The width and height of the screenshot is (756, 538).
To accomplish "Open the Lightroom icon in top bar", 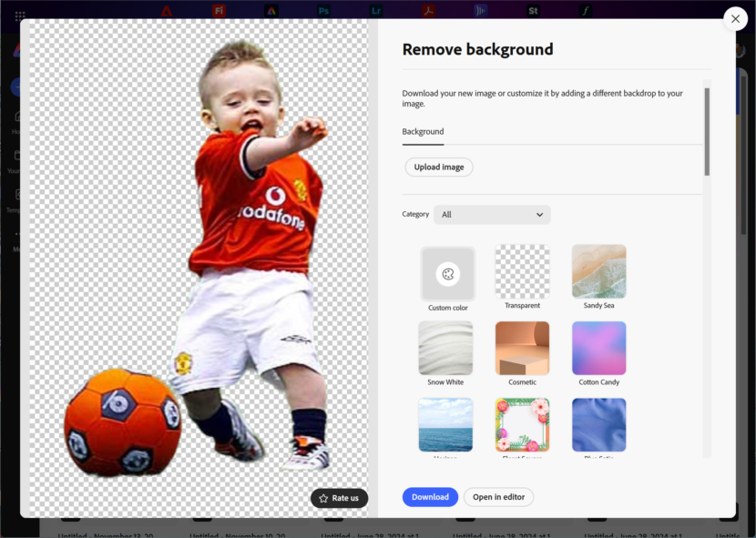I will click(376, 11).
